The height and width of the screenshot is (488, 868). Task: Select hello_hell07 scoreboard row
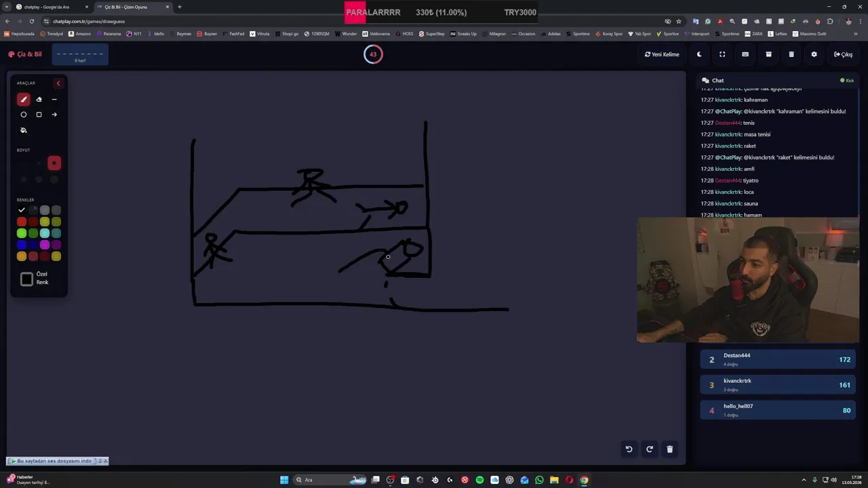pos(778,410)
